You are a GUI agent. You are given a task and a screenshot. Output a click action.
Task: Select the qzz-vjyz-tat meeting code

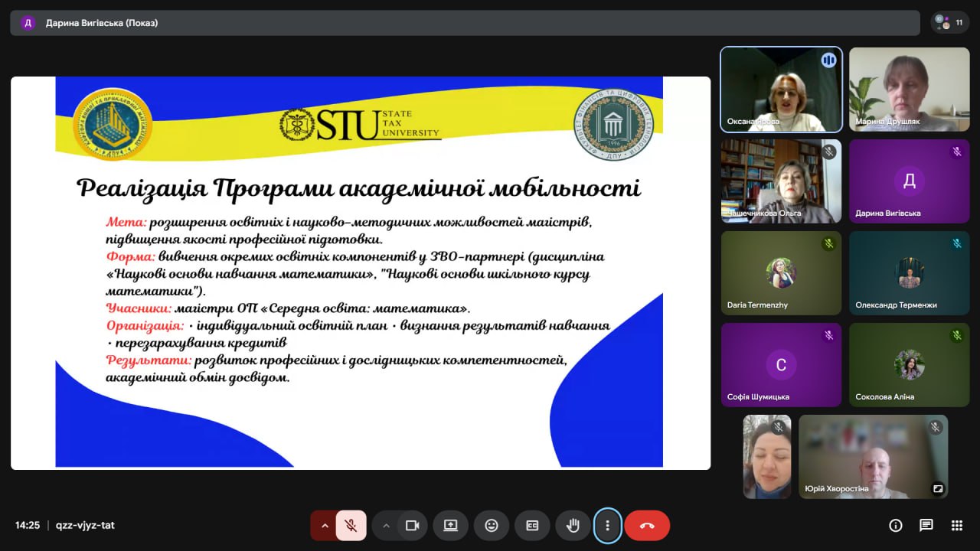pyautogui.click(x=85, y=525)
